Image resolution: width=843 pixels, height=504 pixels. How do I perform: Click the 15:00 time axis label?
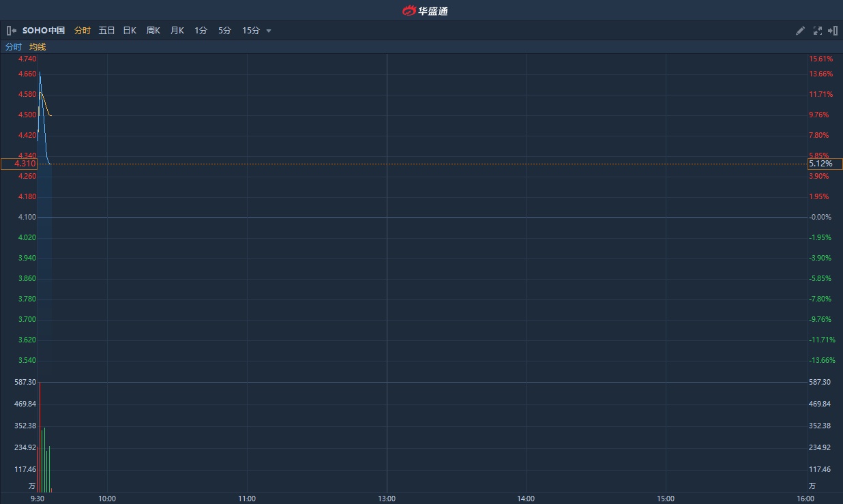pyautogui.click(x=666, y=499)
